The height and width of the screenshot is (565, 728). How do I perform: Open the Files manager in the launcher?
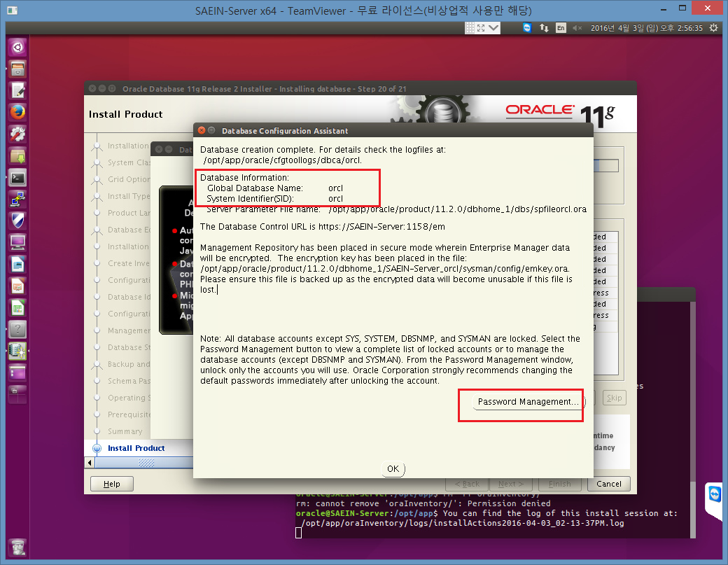[x=17, y=69]
